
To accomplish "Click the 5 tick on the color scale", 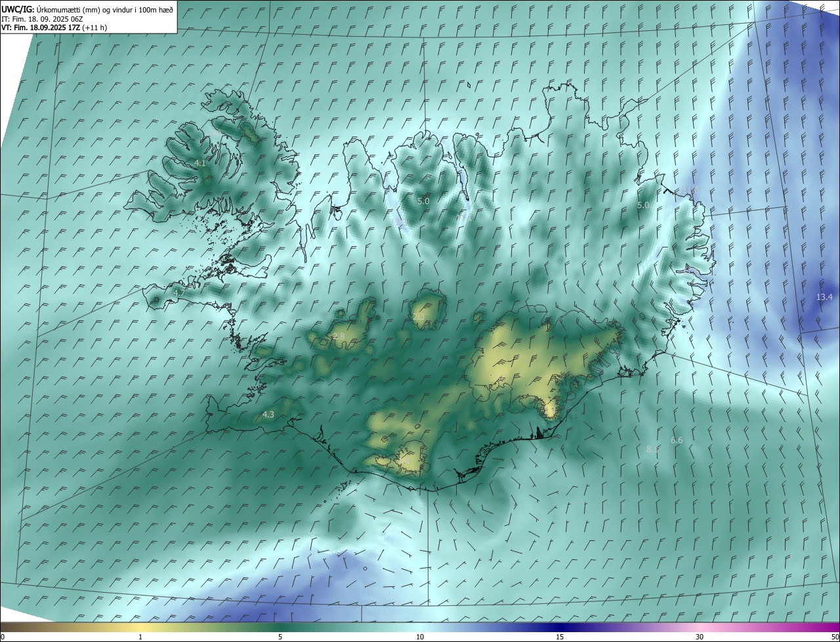I will (280, 637).
